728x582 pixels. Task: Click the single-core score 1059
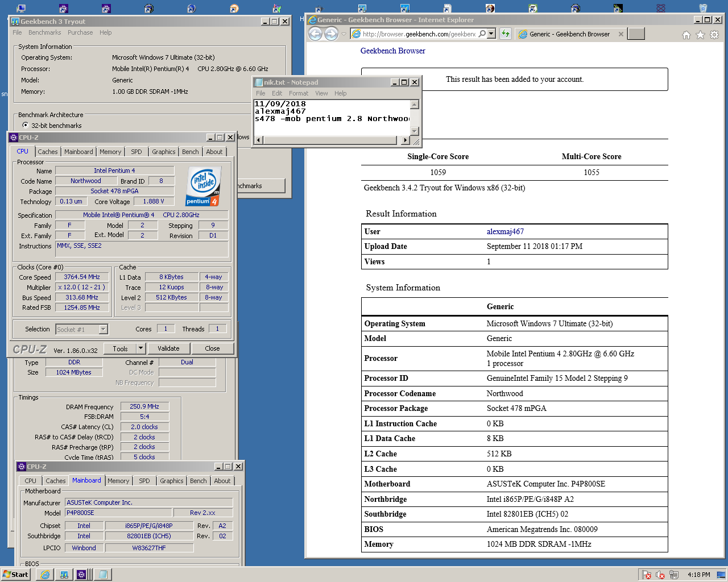tap(438, 172)
